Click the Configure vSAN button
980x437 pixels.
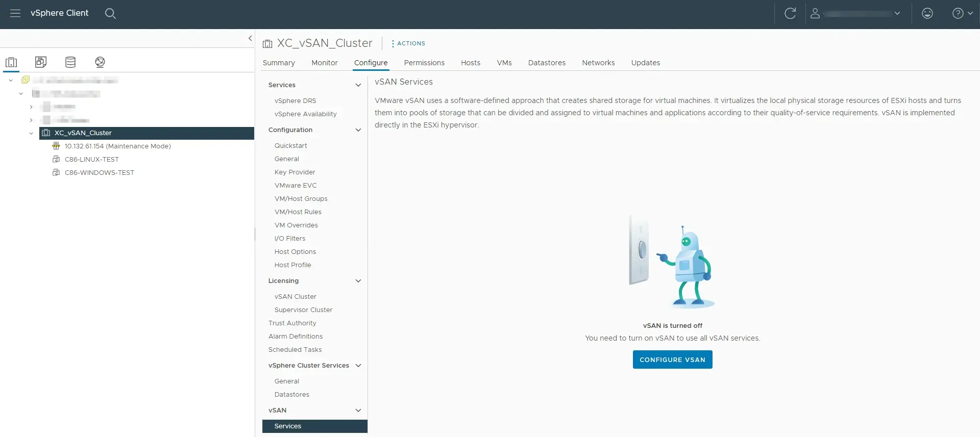coord(672,359)
